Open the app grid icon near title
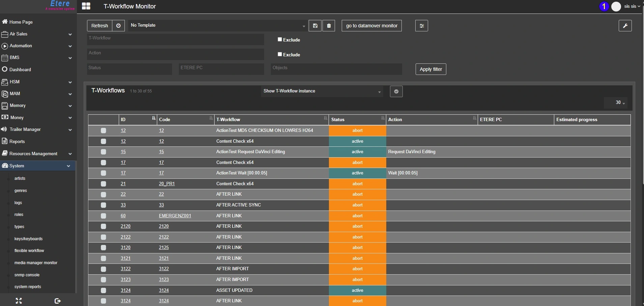644x306 pixels. pyautogui.click(x=86, y=6)
